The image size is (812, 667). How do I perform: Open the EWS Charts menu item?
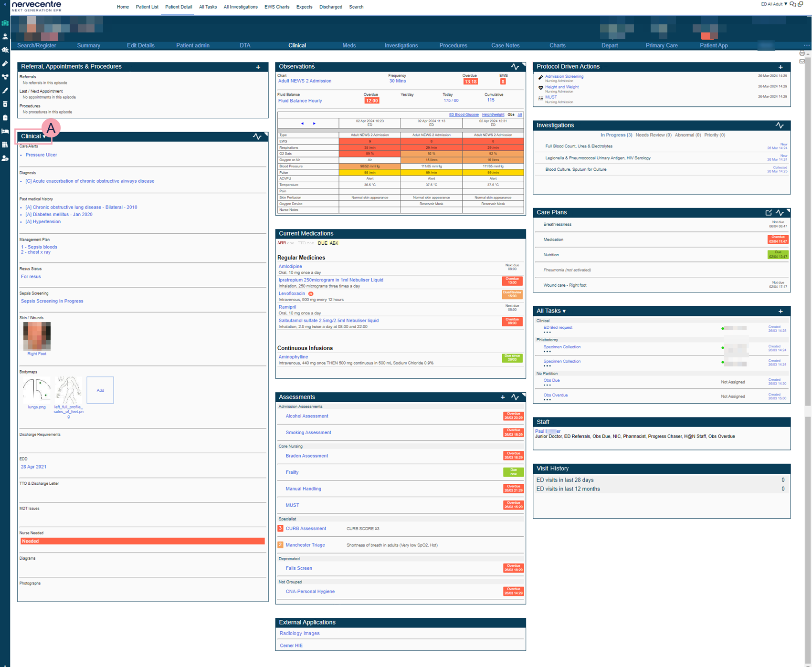(x=277, y=7)
